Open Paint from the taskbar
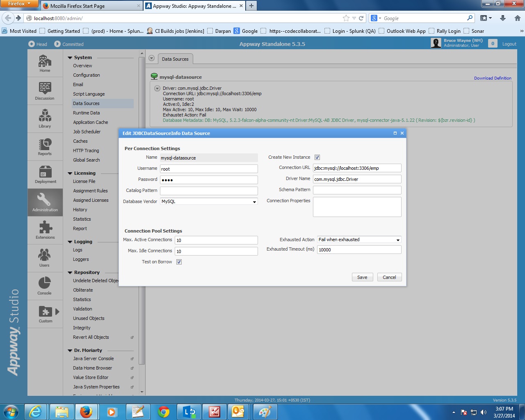The image size is (525, 420). click(x=265, y=412)
